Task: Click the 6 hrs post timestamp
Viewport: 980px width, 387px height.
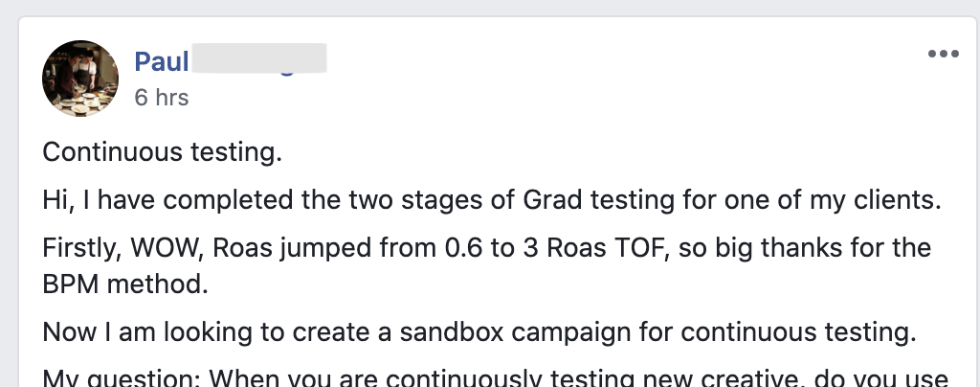Action: 161,97
